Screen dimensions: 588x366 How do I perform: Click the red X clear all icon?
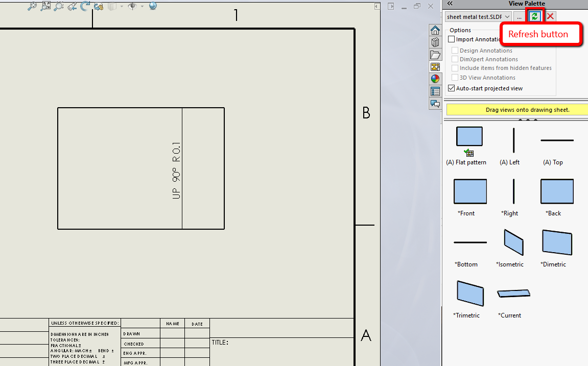point(550,16)
